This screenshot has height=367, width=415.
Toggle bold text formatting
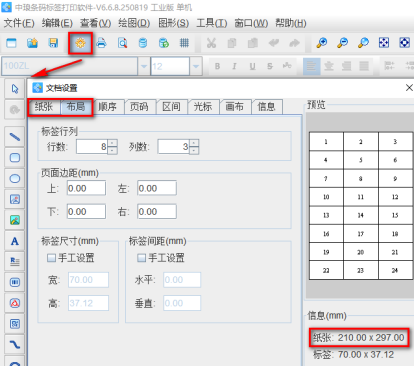[x=217, y=66]
